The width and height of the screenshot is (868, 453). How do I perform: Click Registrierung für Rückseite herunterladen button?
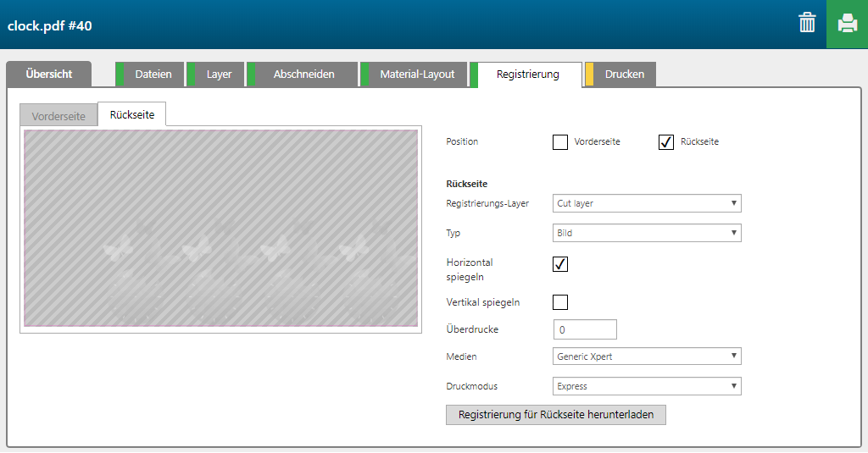pos(555,415)
